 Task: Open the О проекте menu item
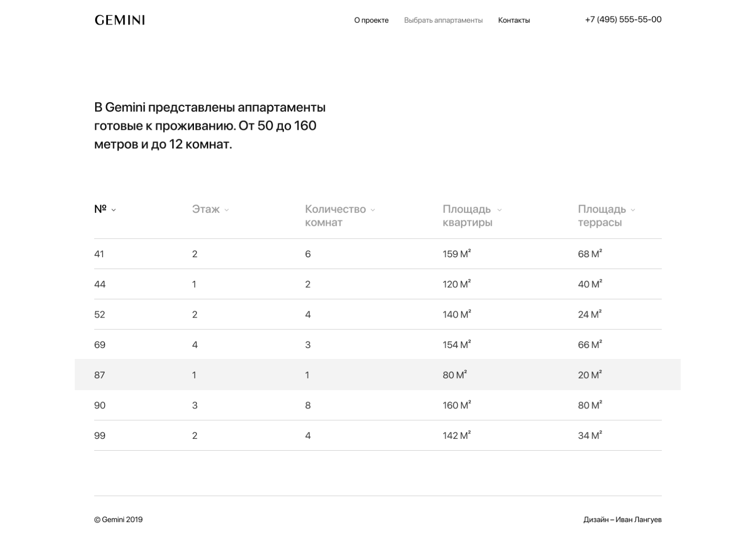pos(371,20)
